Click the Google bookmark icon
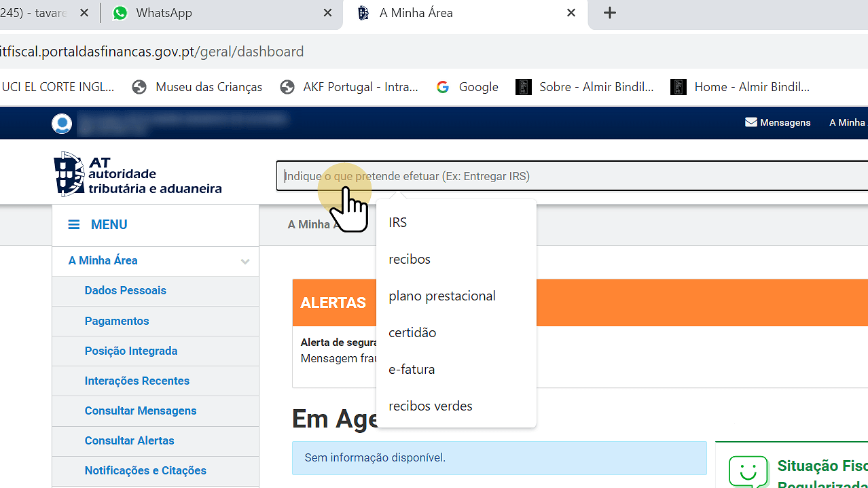The width and height of the screenshot is (868, 488). (x=443, y=87)
